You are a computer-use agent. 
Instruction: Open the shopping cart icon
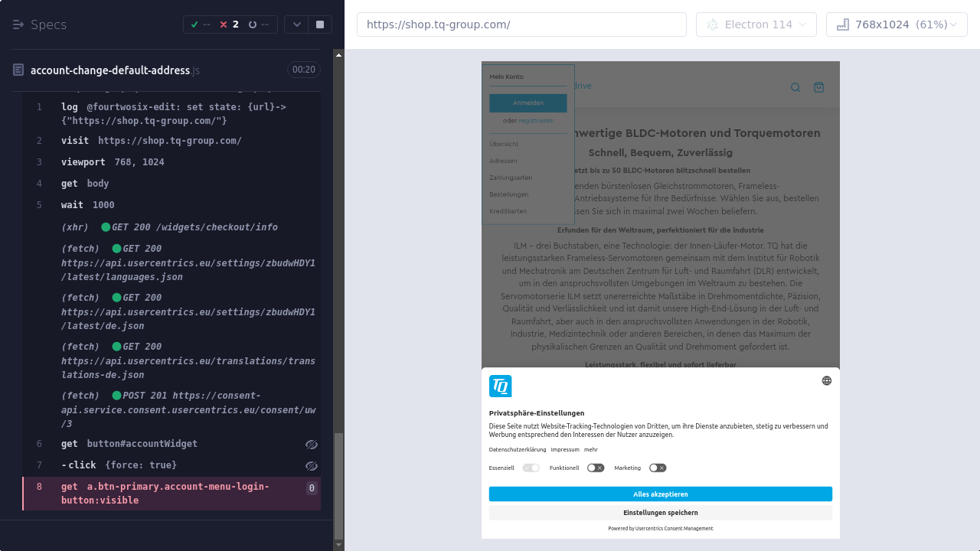pyautogui.click(x=819, y=87)
